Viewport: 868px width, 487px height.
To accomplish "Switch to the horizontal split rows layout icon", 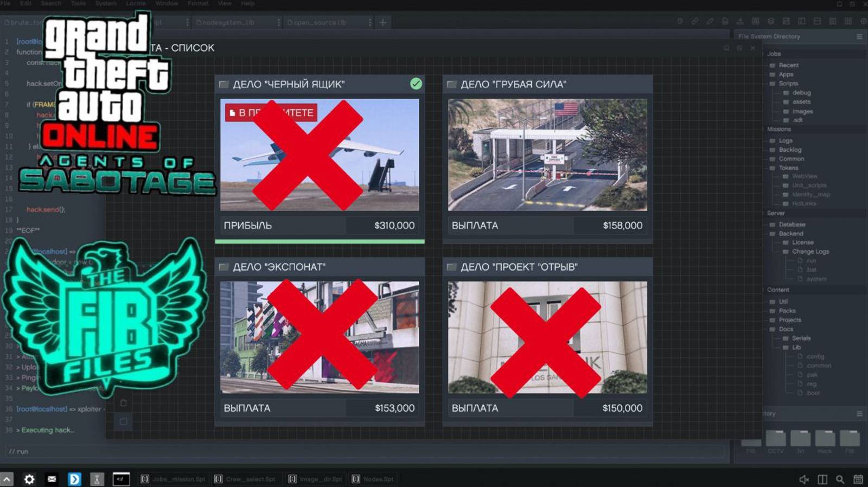I will 817,22.
